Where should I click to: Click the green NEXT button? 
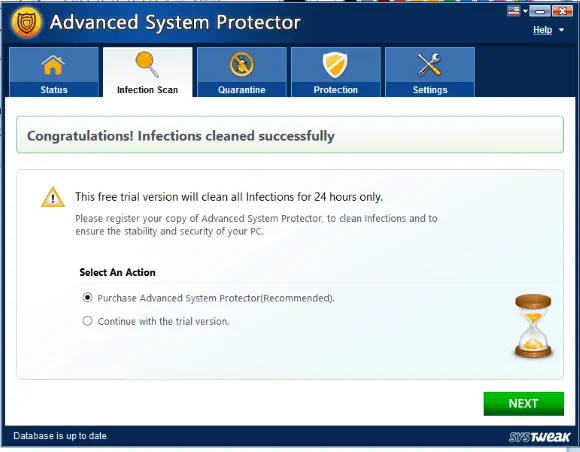(523, 404)
